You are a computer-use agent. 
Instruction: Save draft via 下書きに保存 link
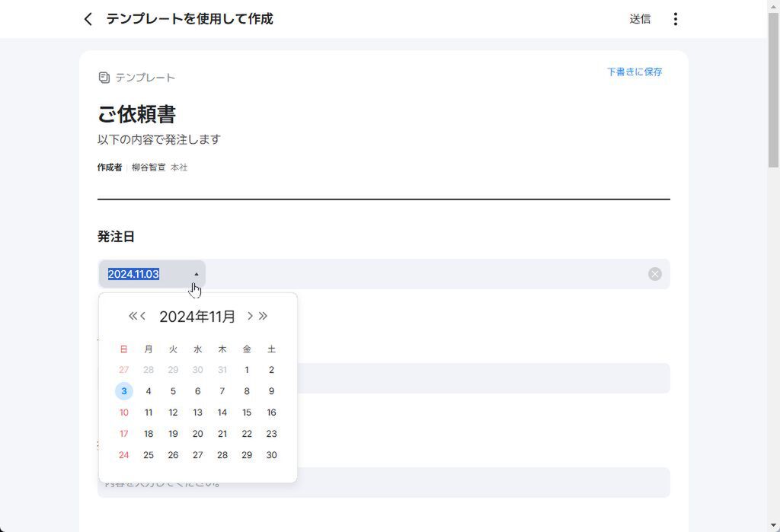click(635, 72)
